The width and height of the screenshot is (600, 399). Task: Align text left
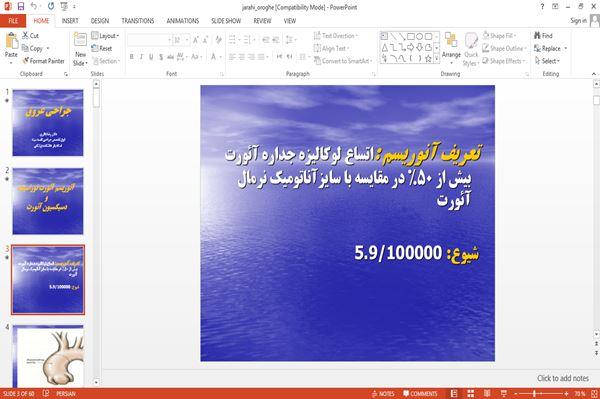click(x=232, y=57)
